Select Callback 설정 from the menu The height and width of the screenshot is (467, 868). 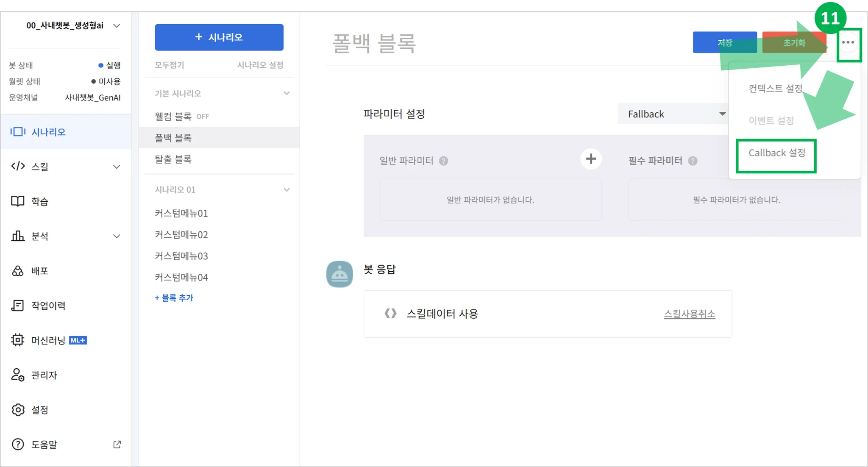(x=776, y=153)
